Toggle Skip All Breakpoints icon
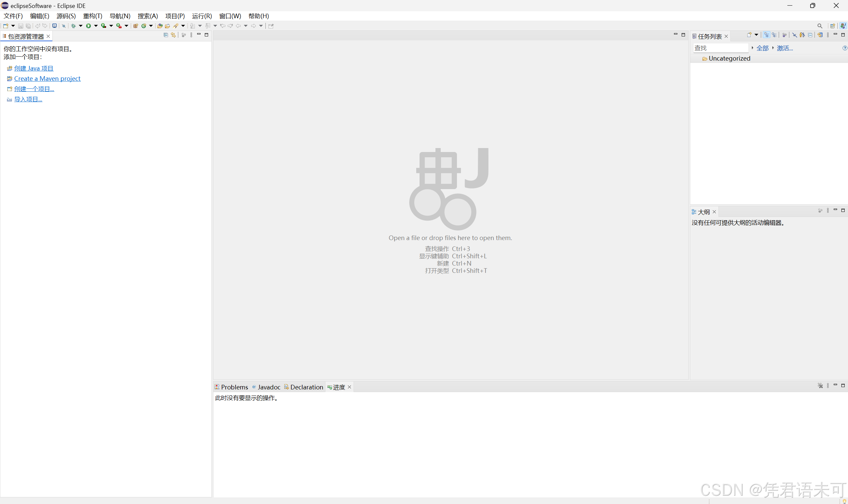The width and height of the screenshot is (848, 504). 64,26
